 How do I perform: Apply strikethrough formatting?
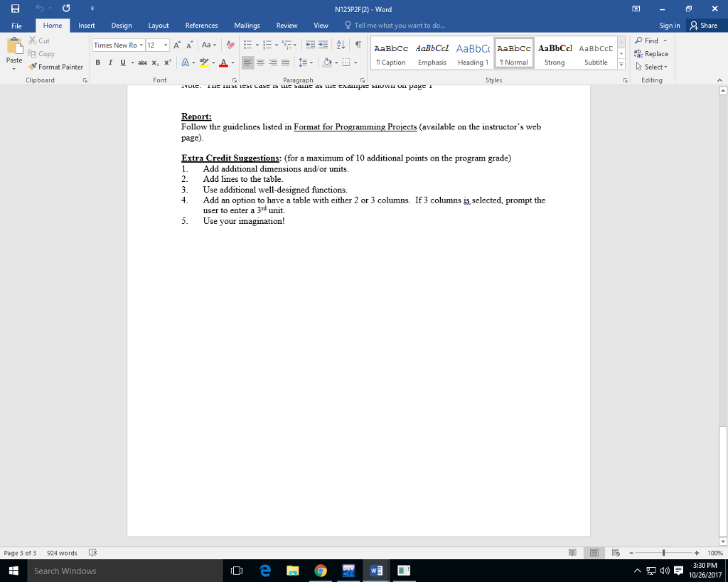(x=142, y=63)
